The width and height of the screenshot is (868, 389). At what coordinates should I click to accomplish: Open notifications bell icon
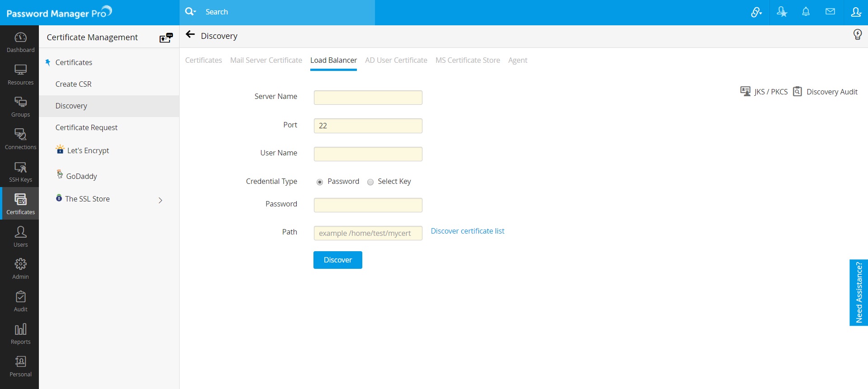tap(806, 12)
